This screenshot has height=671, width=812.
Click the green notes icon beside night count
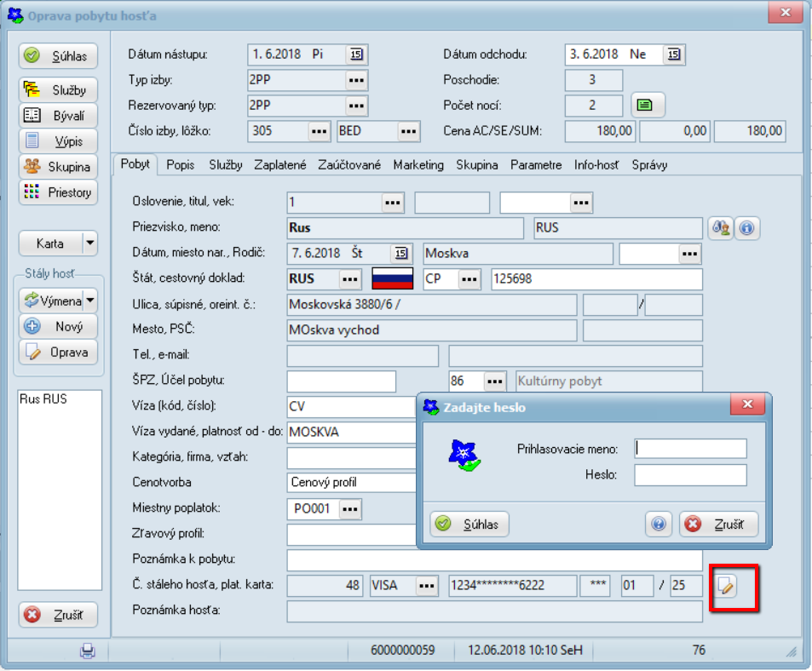pos(648,106)
